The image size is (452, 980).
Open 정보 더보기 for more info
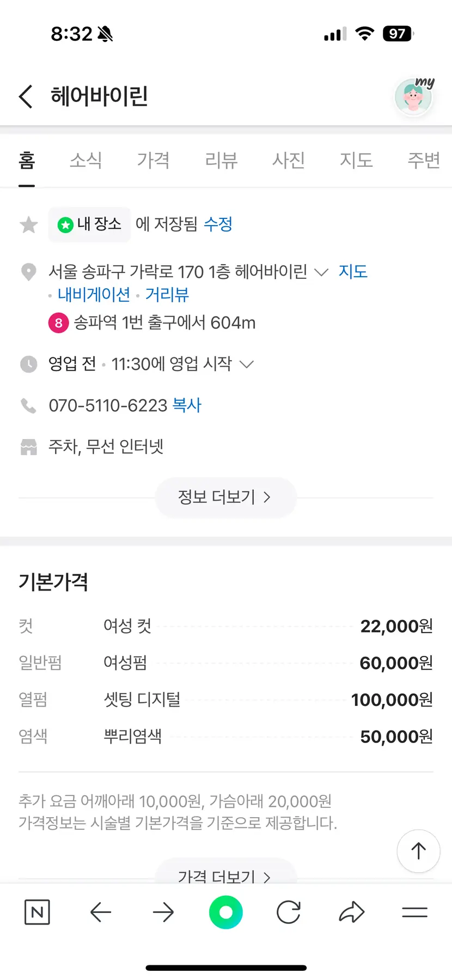(x=225, y=497)
